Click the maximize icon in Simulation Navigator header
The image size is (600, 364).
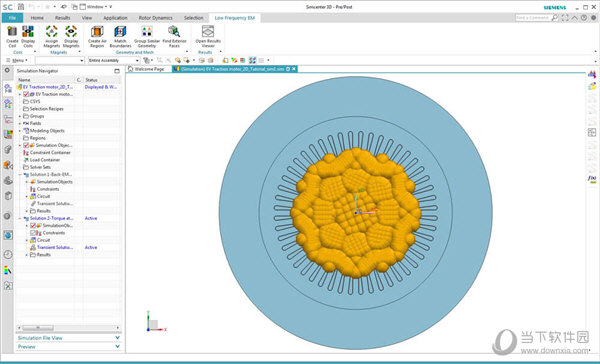(x=117, y=71)
